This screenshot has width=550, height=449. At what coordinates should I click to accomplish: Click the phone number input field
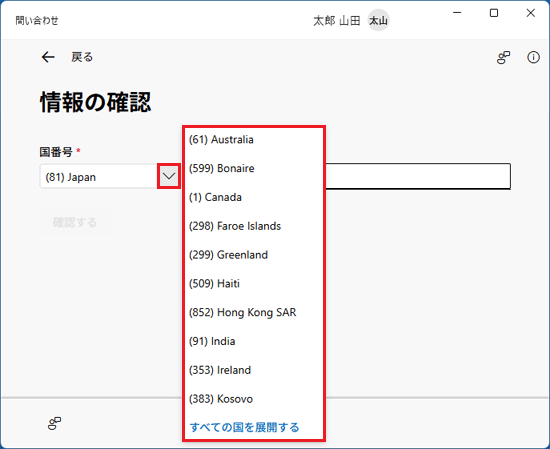418,176
